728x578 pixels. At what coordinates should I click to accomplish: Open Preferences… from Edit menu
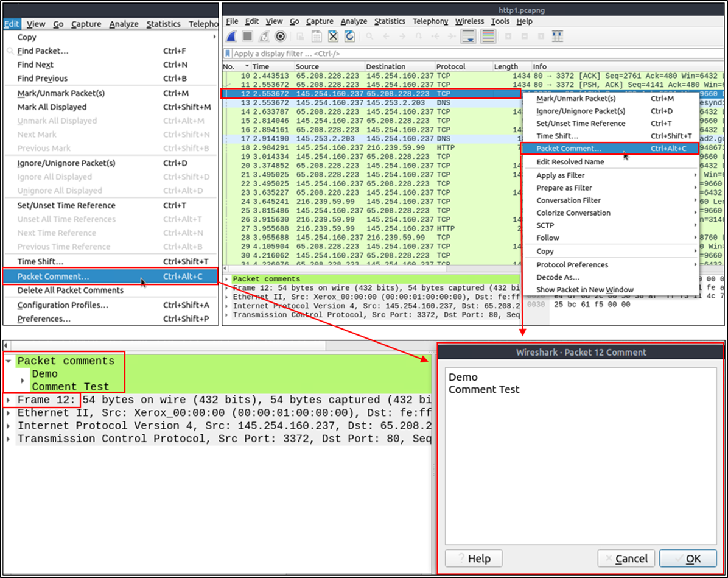pyautogui.click(x=111, y=319)
